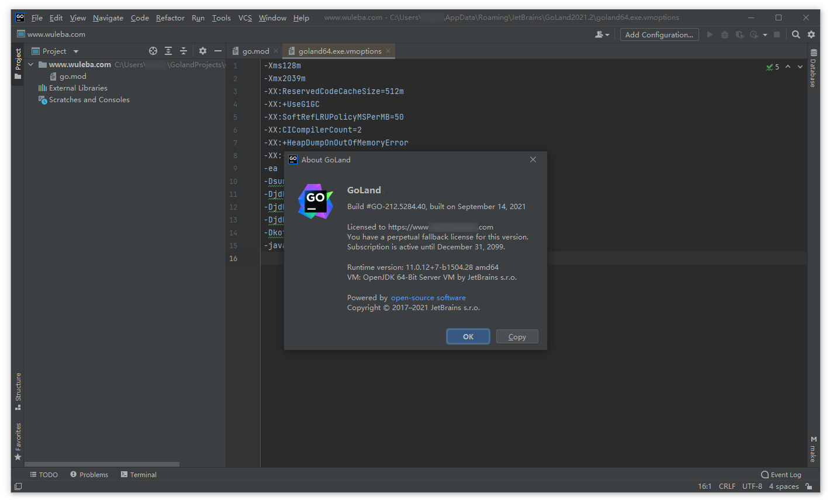Toggle the Structure tool window
Screen dimensions: 830x504
coord(18,391)
